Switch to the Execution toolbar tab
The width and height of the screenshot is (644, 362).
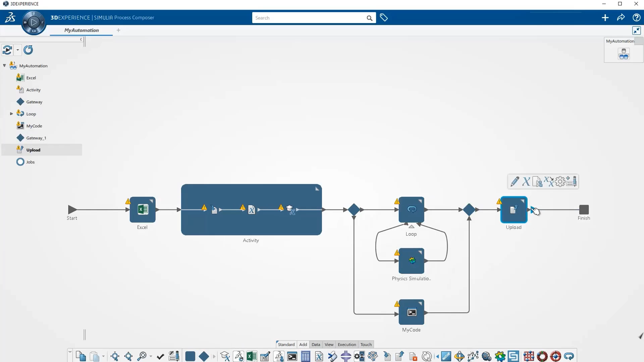coord(346,345)
